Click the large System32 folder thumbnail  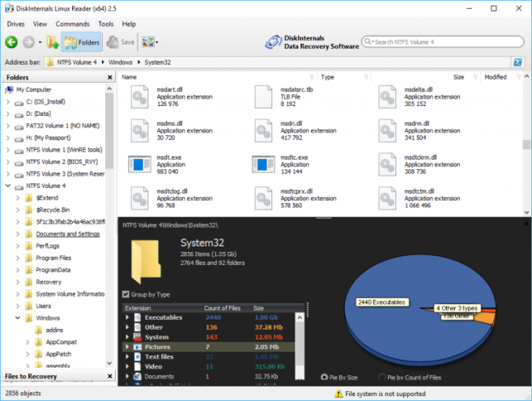pyautogui.click(x=146, y=262)
